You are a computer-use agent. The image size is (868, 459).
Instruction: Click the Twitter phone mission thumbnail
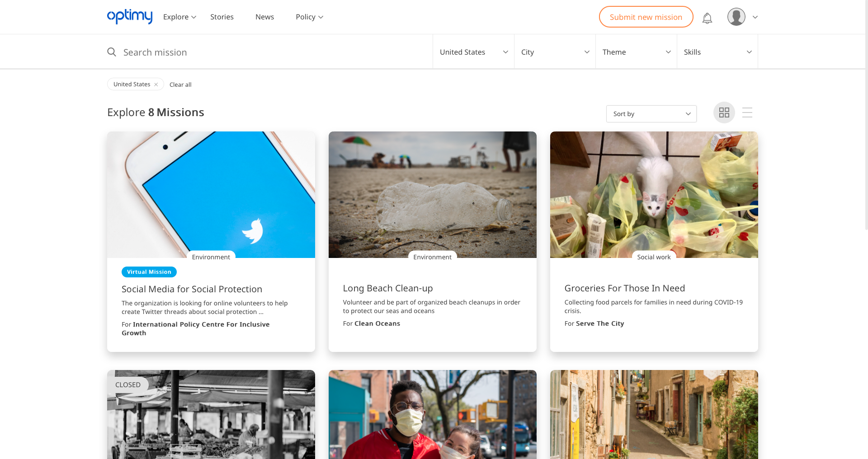click(211, 195)
